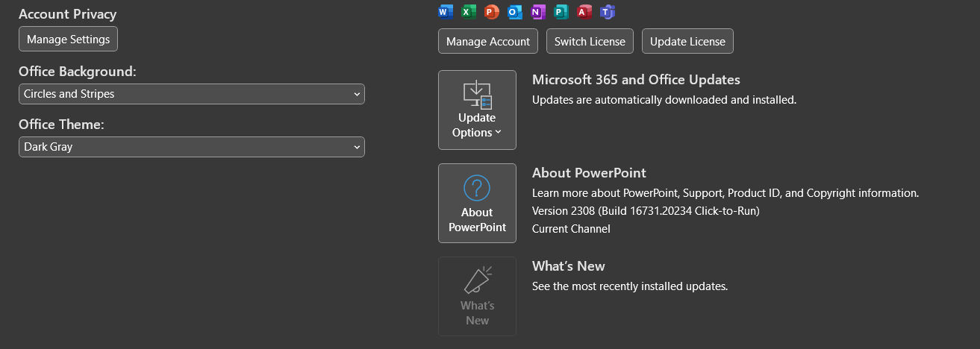
Task: Click the Excel app icon
Action: 468,11
